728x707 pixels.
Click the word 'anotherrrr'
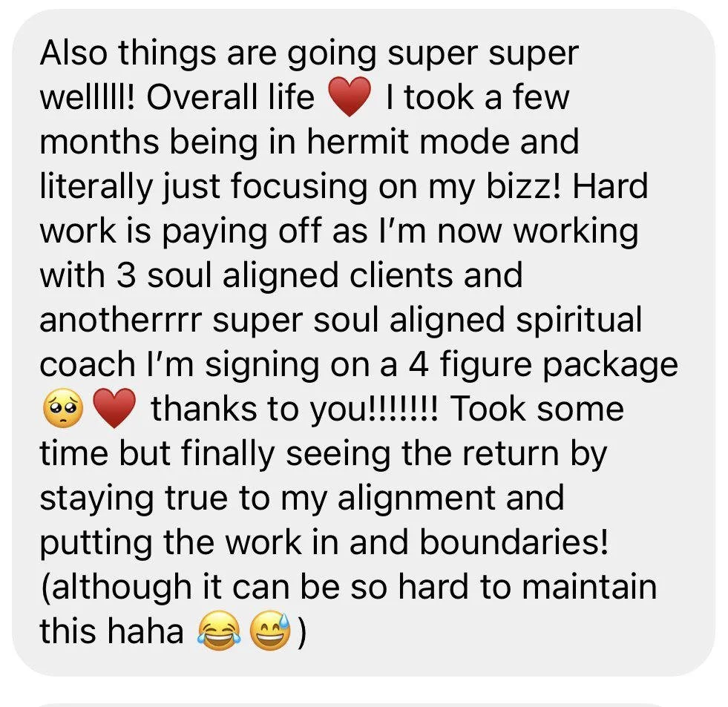point(121,320)
